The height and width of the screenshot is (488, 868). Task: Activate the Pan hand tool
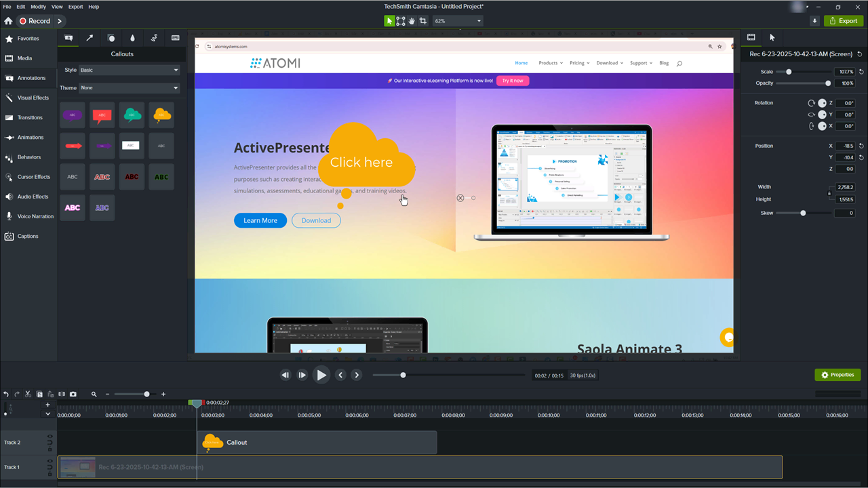point(412,21)
